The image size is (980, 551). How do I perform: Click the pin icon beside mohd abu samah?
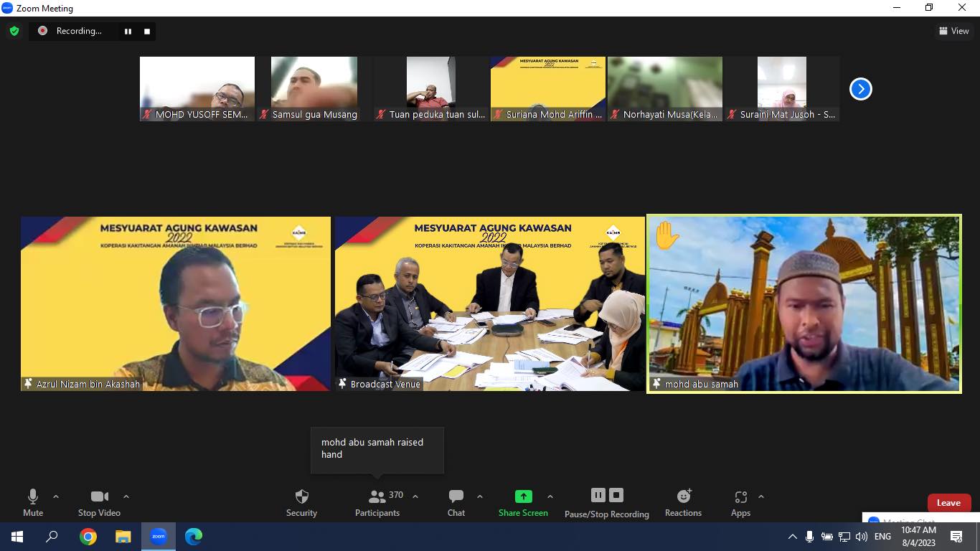pos(657,384)
